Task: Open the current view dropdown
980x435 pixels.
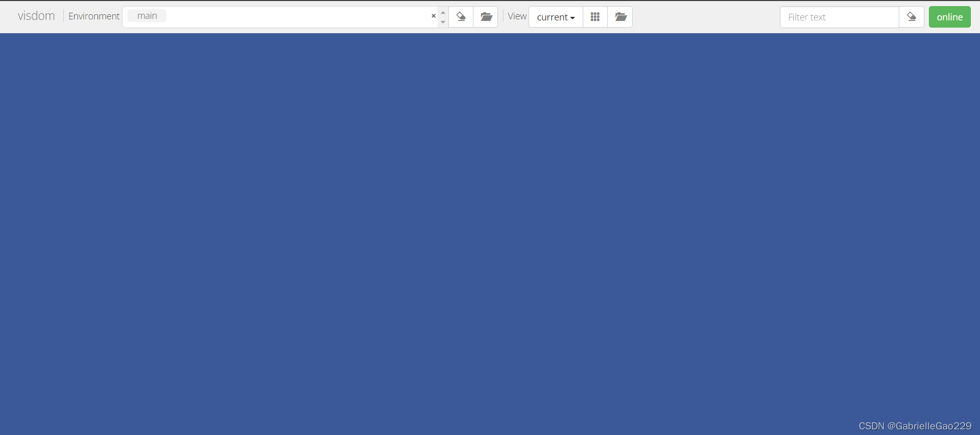Action: point(556,17)
